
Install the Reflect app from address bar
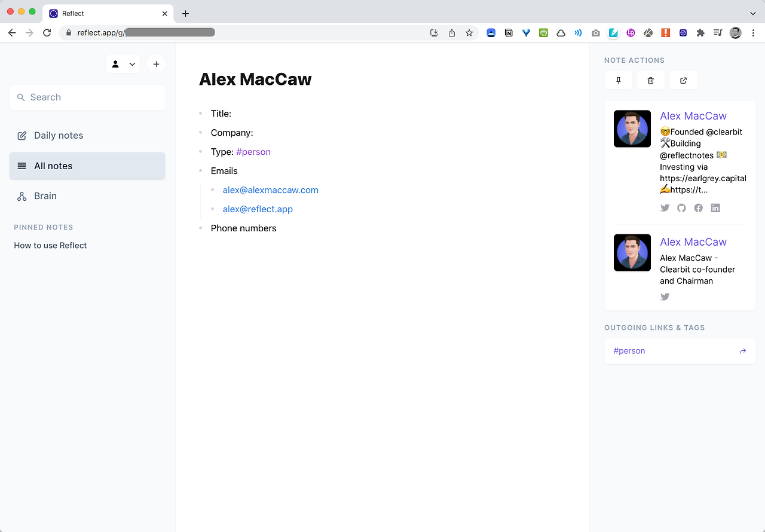pyautogui.click(x=434, y=33)
